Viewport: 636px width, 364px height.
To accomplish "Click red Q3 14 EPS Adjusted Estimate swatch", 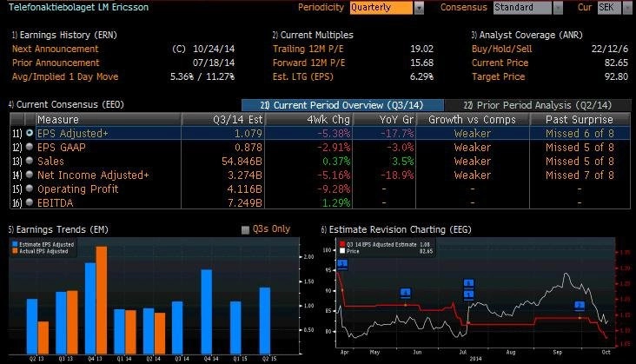I will [342, 244].
